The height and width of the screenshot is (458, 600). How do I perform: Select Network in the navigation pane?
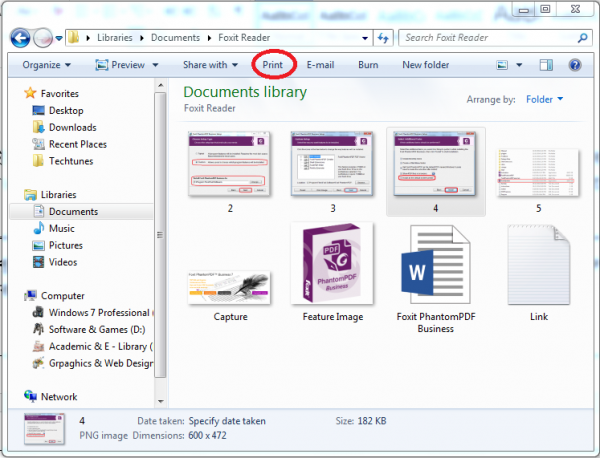tap(51, 396)
